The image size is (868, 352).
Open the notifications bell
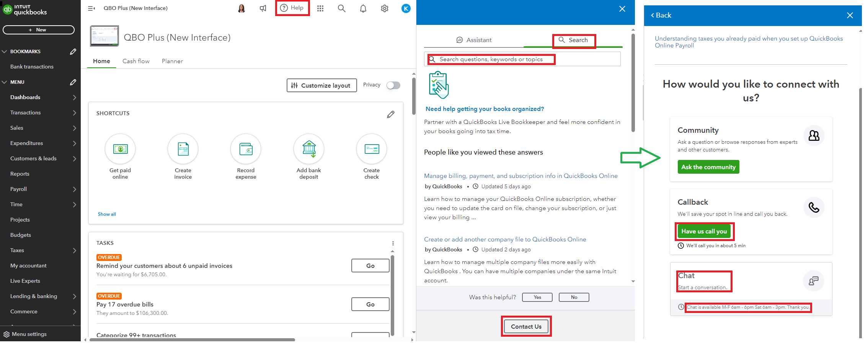click(363, 8)
